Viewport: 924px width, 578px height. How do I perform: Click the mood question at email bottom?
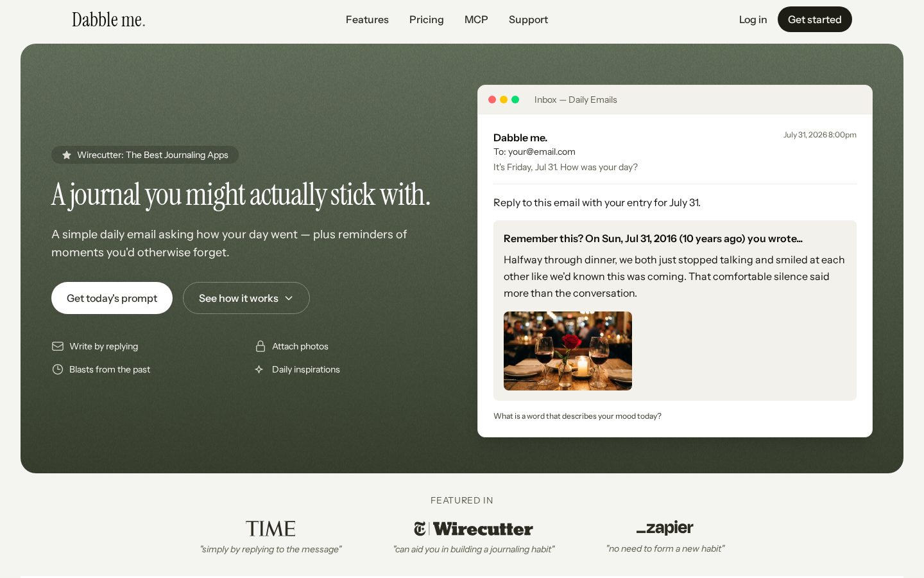577,416
